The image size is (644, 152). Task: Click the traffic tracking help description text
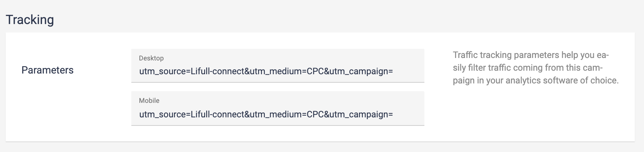(535, 68)
